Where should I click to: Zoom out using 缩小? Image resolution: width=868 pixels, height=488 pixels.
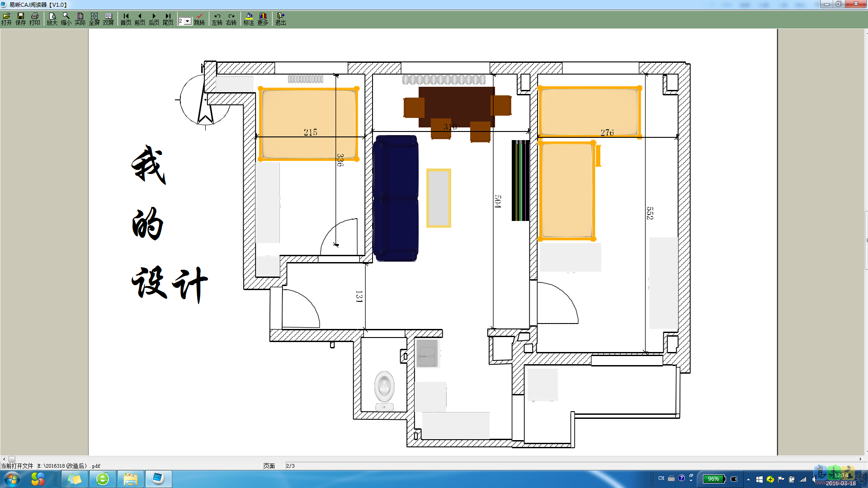(66, 19)
